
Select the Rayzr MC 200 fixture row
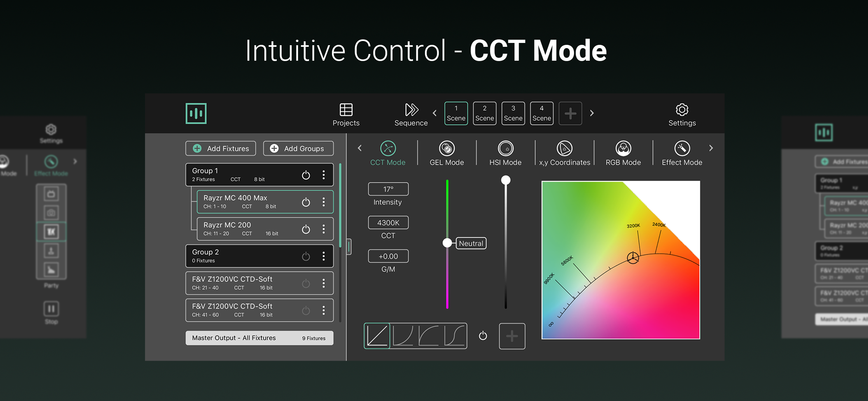tap(265, 229)
